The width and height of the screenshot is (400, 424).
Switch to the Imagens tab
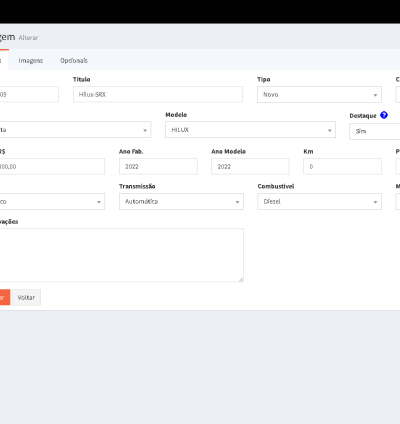pos(31,61)
